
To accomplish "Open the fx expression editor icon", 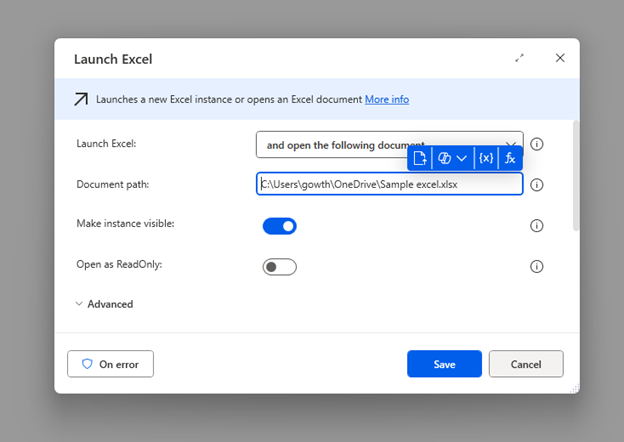I will pos(510,158).
